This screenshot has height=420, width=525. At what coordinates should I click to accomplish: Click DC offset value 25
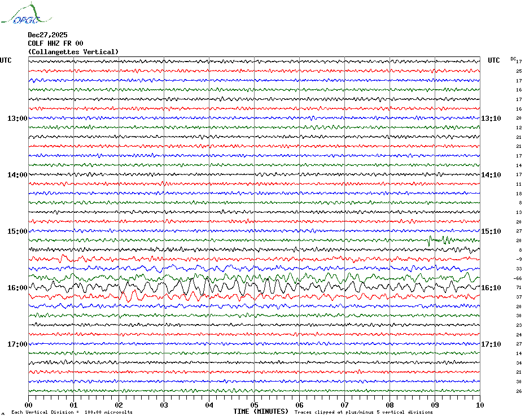point(519,71)
